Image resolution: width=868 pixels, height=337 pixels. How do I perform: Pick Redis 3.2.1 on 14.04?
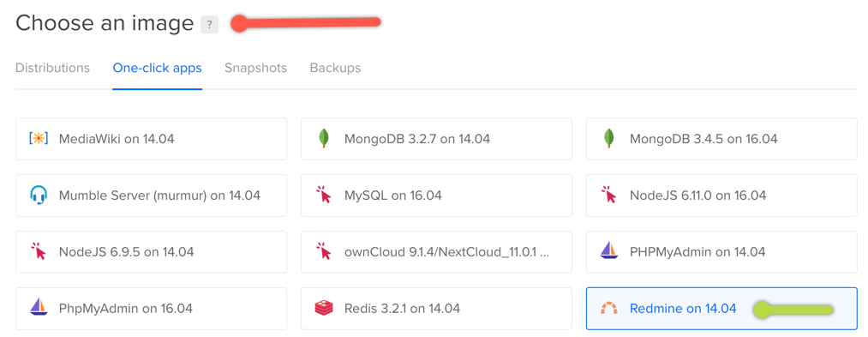pyautogui.click(x=436, y=309)
